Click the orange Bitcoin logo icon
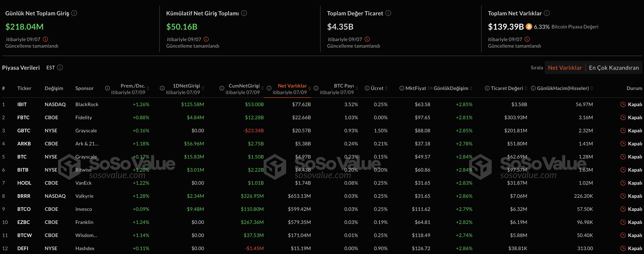This screenshot has height=254, width=644. [529, 27]
